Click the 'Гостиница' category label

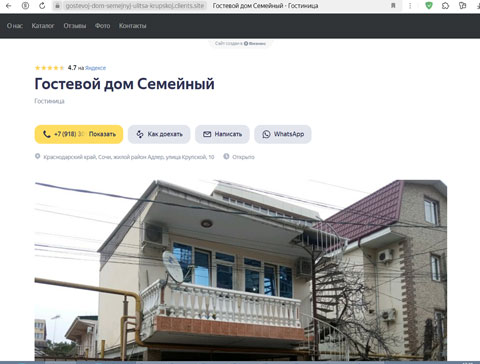[x=49, y=101]
